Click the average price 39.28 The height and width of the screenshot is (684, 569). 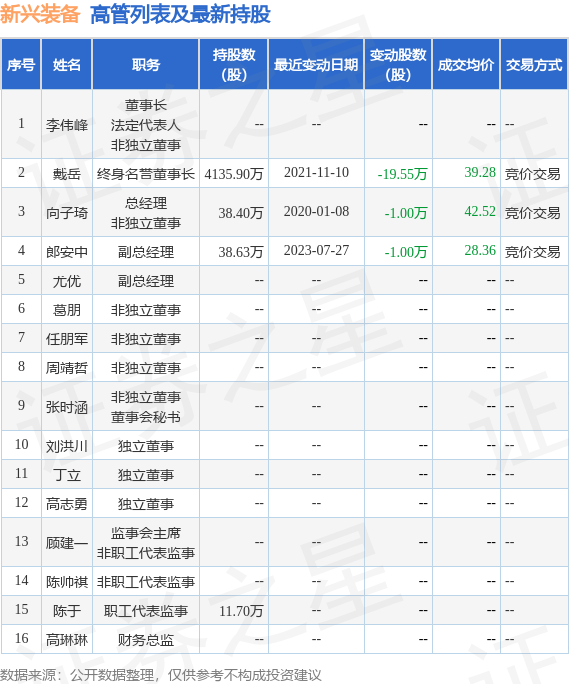[x=480, y=172]
